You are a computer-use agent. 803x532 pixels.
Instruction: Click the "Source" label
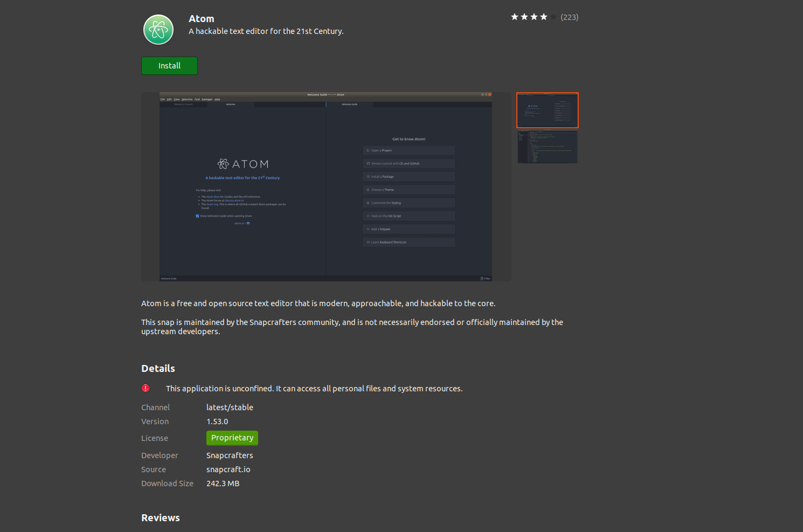154,469
